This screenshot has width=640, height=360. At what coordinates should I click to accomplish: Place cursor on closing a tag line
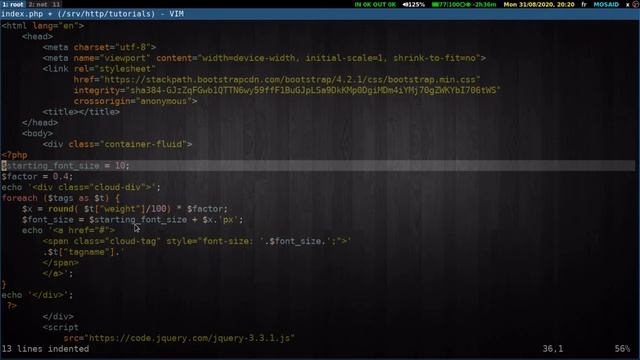pos(58,273)
